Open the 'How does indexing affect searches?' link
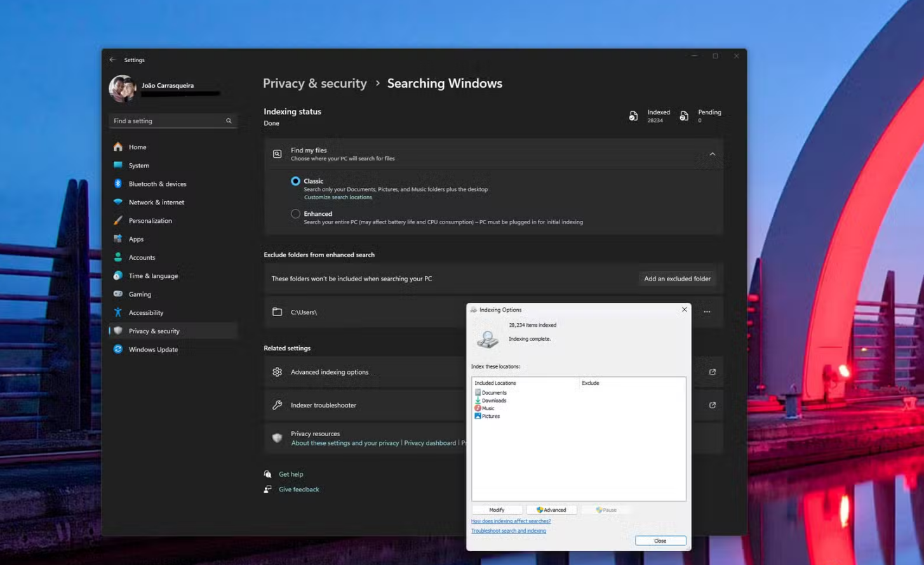Image resolution: width=924 pixels, height=565 pixels. (x=511, y=521)
